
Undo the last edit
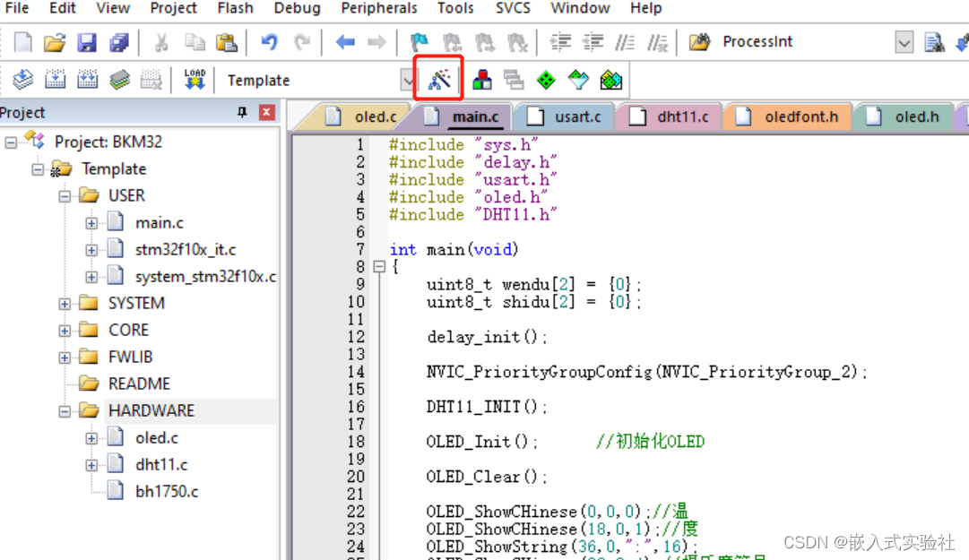[270, 42]
